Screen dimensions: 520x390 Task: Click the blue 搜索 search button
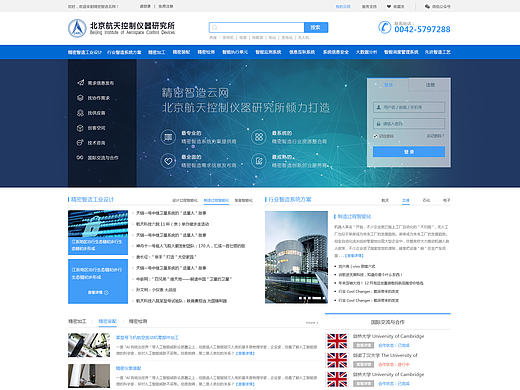pyautogui.click(x=316, y=27)
